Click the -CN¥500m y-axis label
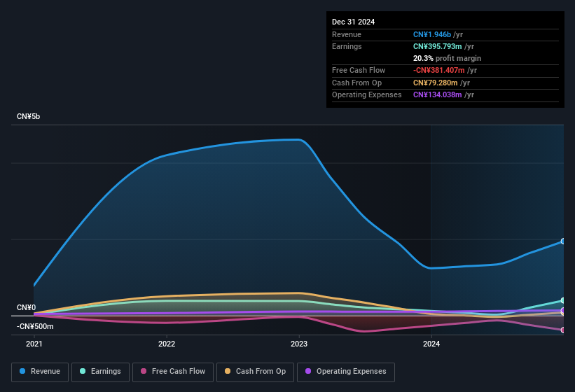The height and width of the screenshot is (392, 575). (35, 326)
